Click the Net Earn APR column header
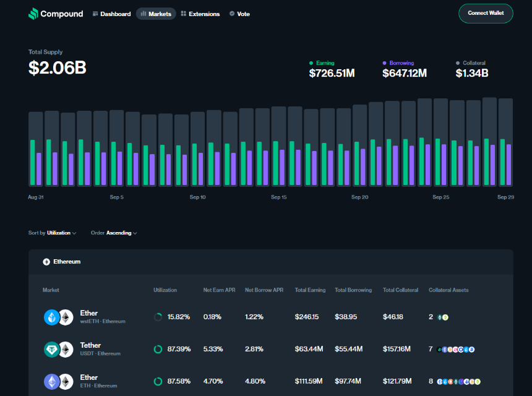Viewport: 532px width, 396px height. coord(219,290)
